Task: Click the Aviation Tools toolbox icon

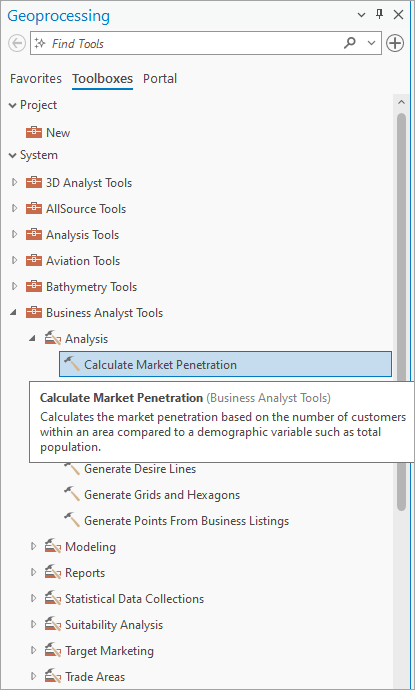Action: 34,260
